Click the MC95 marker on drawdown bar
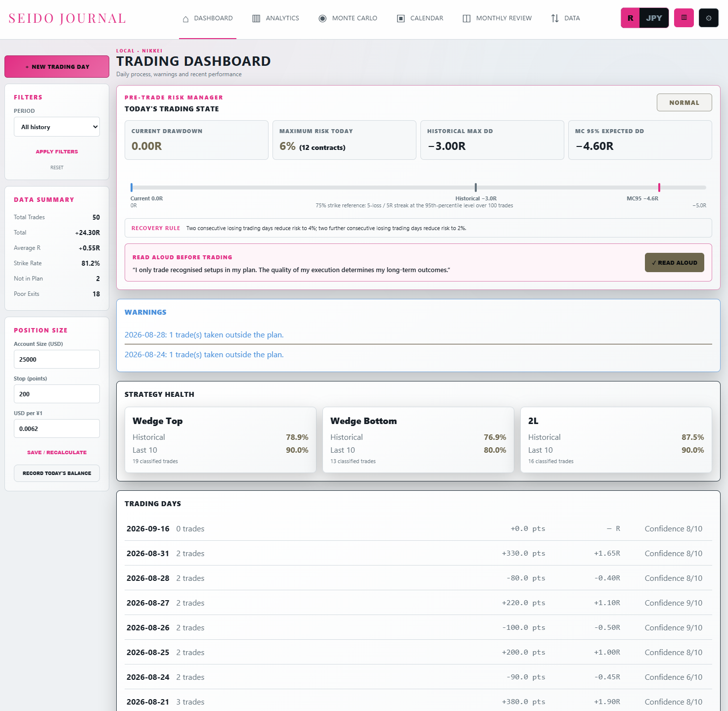The width and height of the screenshot is (728, 711). (x=659, y=188)
